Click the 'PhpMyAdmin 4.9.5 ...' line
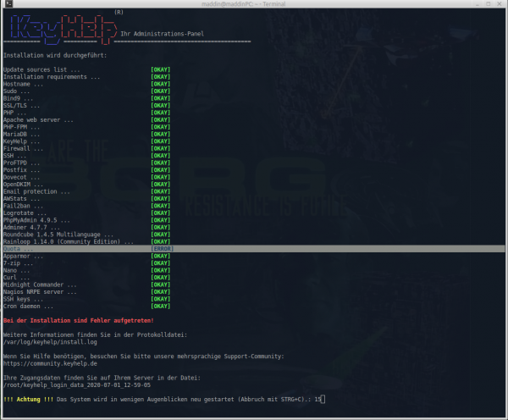The image size is (508, 420). [36, 219]
